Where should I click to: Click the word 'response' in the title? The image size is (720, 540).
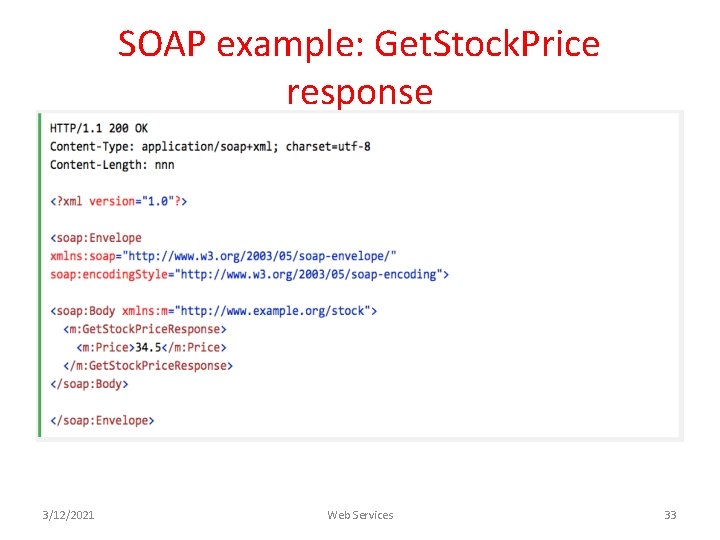pos(360,93)
